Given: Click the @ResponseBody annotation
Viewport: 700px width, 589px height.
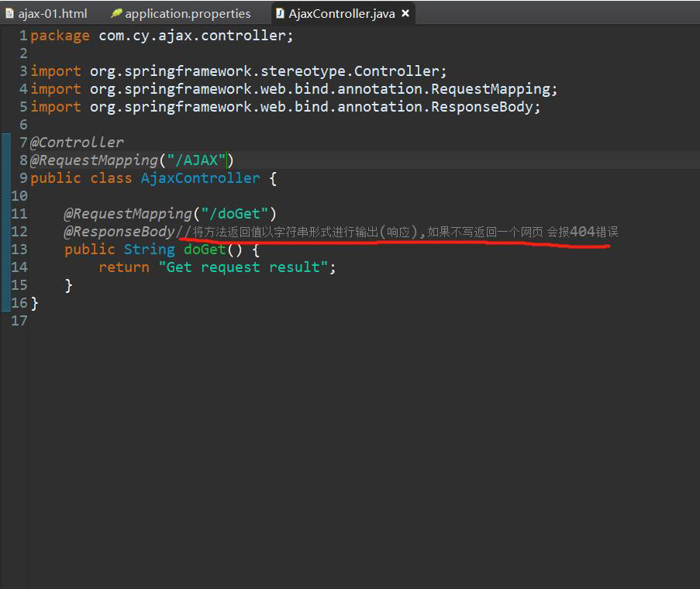Looking at the screenshot, I should coord(119,232).
